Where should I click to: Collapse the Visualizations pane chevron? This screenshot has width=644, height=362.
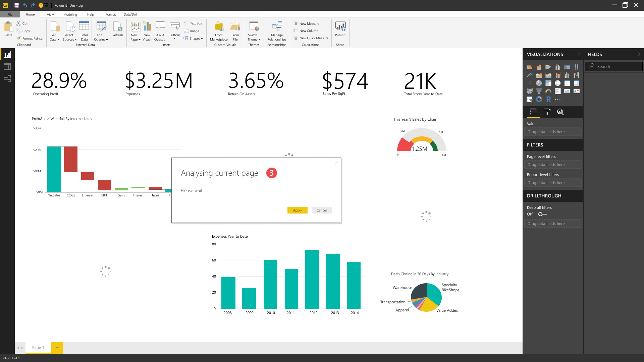coord(578,54)
